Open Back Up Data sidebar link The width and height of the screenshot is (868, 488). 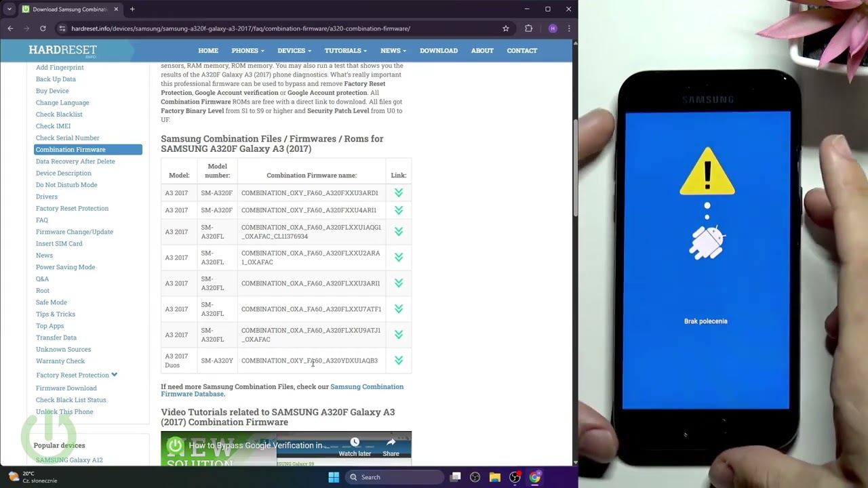point(56,79)
